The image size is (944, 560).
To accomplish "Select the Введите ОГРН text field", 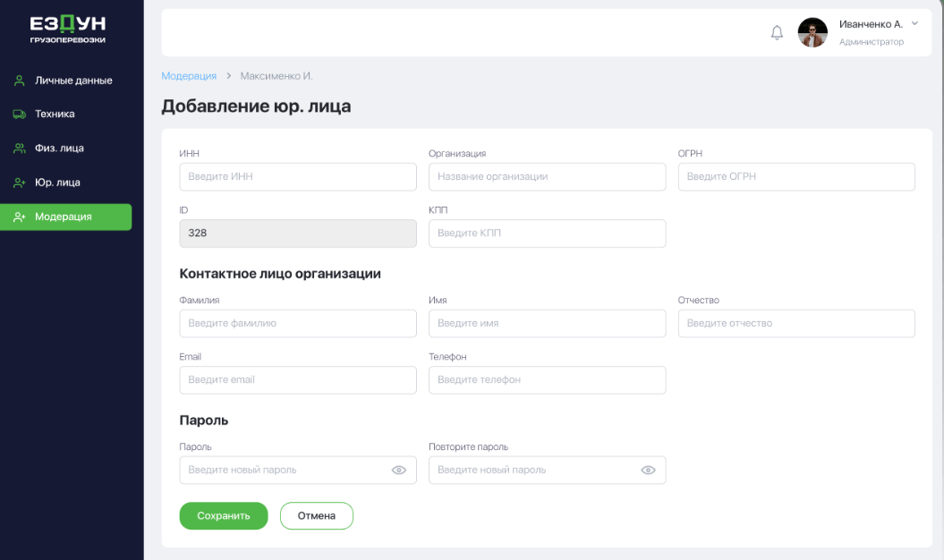I will coord(795,177).
